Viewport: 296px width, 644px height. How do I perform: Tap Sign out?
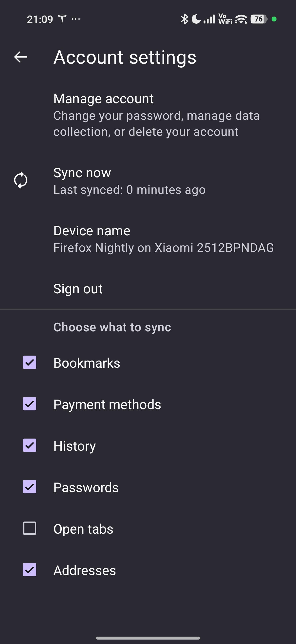78,289
